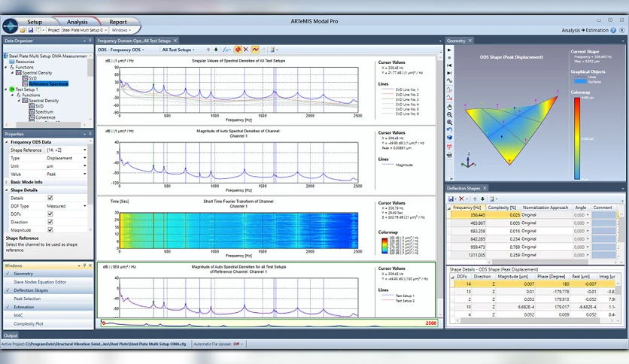The image size is (629, 364).
Task: Save project using top blue floppy icon
Action: [x=31, y=30]
